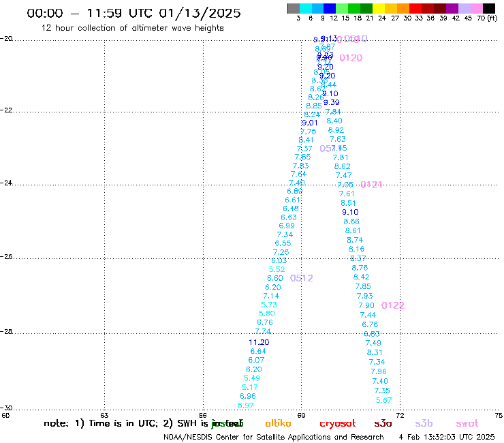
Task: Click the 8.41 wave height value
Action: tap(306, 140)
